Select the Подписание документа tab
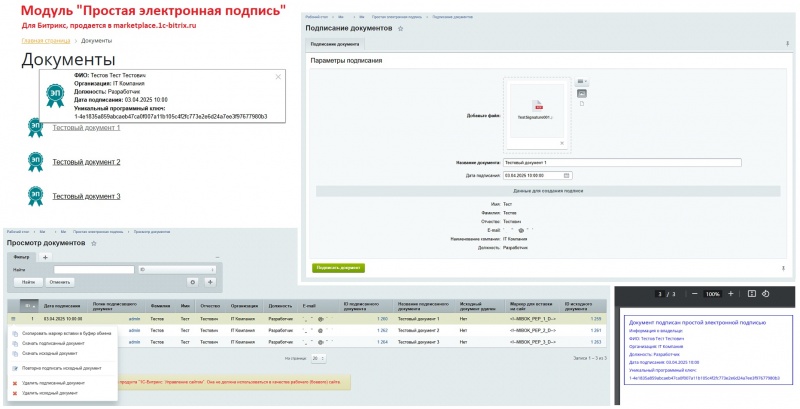 click(335, 44)
